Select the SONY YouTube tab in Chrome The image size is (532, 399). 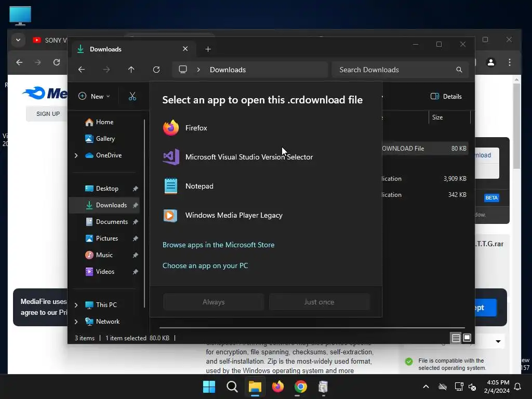49,41
